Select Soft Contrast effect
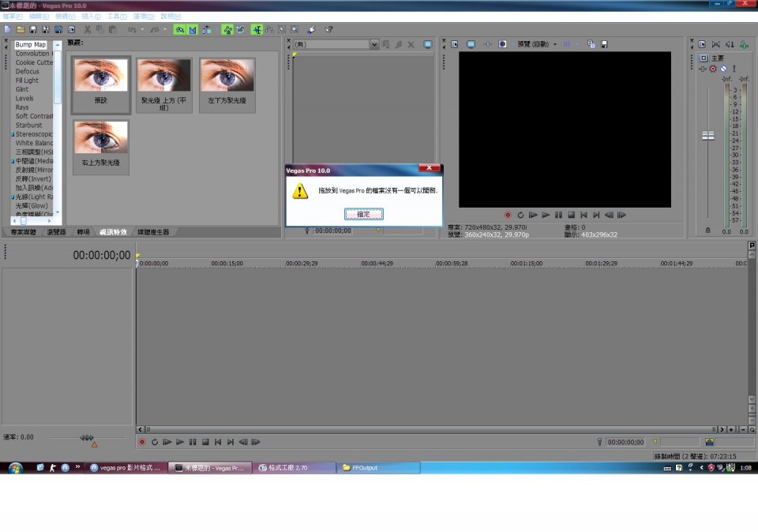 [34, 116]
